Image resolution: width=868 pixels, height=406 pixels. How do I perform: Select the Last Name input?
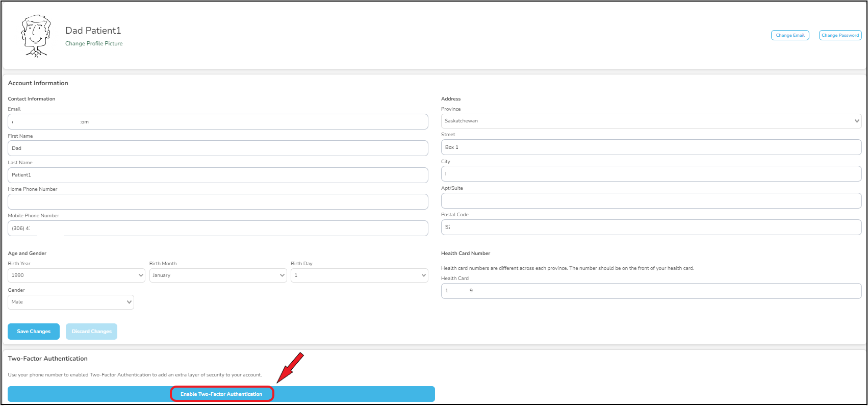point(218,175)
